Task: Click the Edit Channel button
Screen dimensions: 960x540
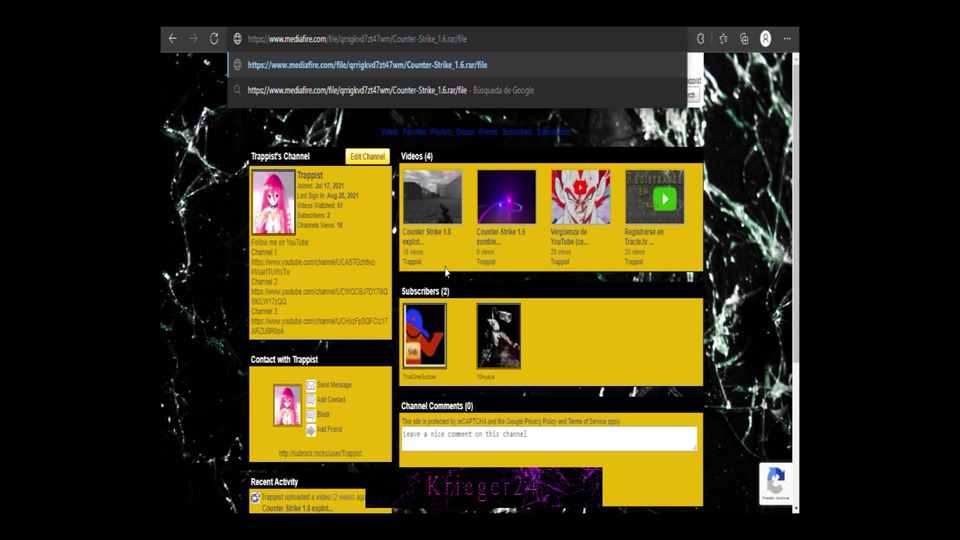Action: point(367,157)
